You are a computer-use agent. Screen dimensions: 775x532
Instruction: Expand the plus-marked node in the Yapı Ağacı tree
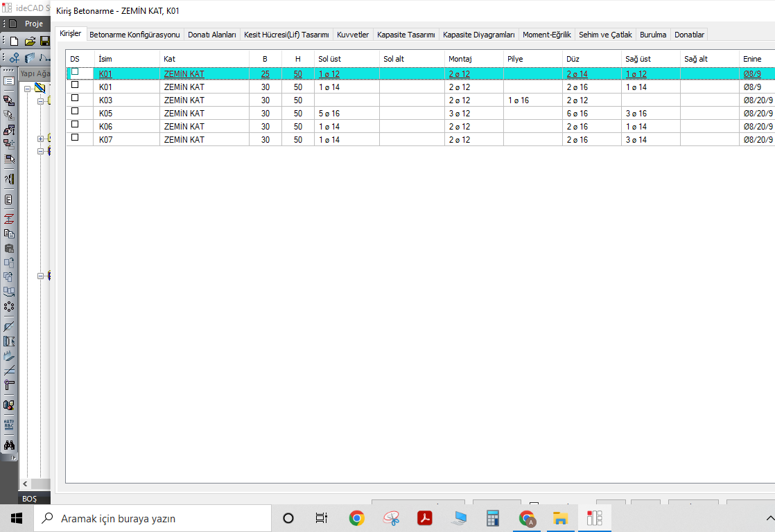40,139
